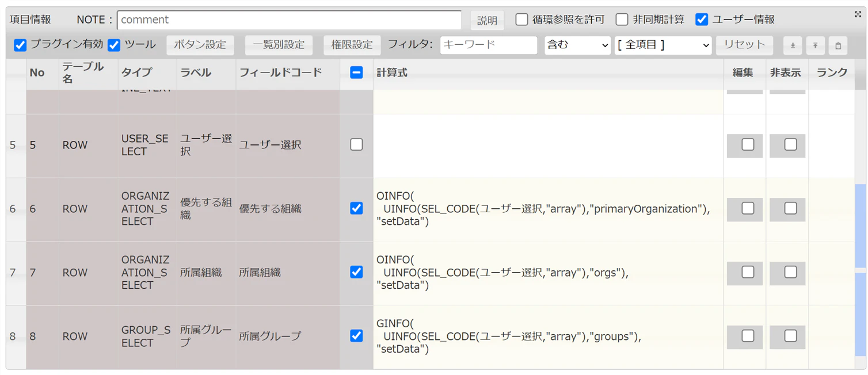This screenshot has width=868, height=375.
Task: Click the 説明 button
Action: (487, 20)
